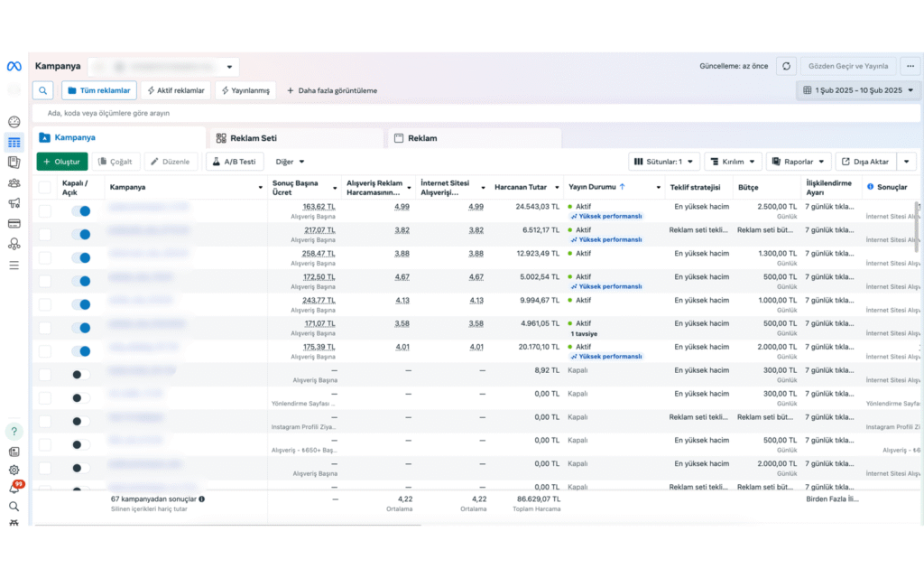Open the date range dropdown 1 Şub 2025

click(x=858, y=90)
